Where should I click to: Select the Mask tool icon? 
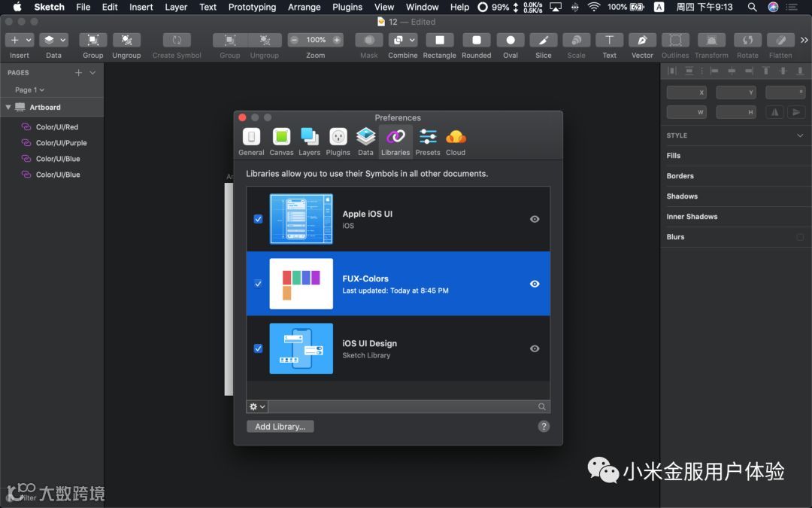(368, 40)
